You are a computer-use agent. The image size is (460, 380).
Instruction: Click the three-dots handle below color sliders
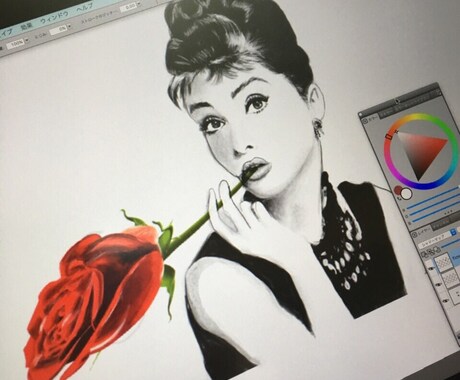(449, 211)
